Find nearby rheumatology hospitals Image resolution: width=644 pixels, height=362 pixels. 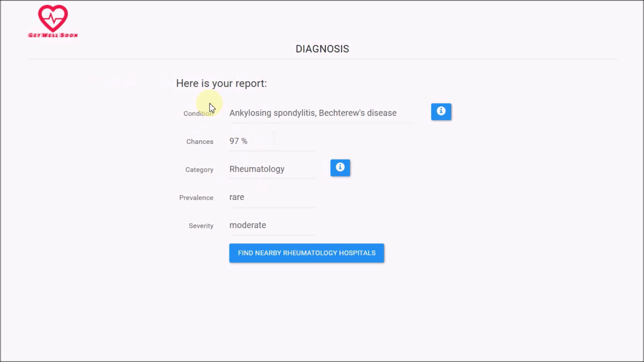pos(306,253)
